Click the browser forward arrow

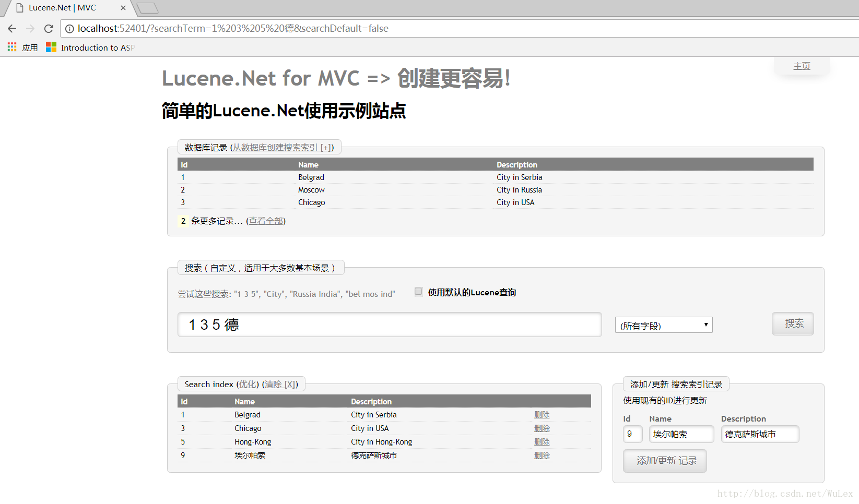[x=30, y=29]
